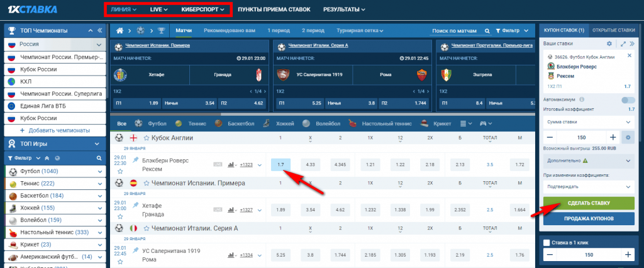This screenshot has width=644, height=268.
Task: Click the ПРОДАЖА КУПОНОВ button
Action: [589, 218]
